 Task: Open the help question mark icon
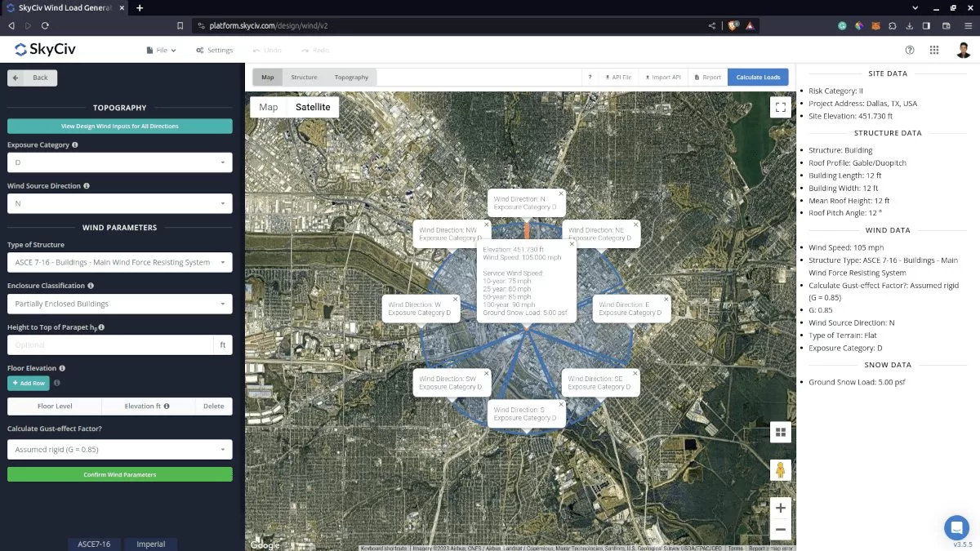(x=910, y=50)
